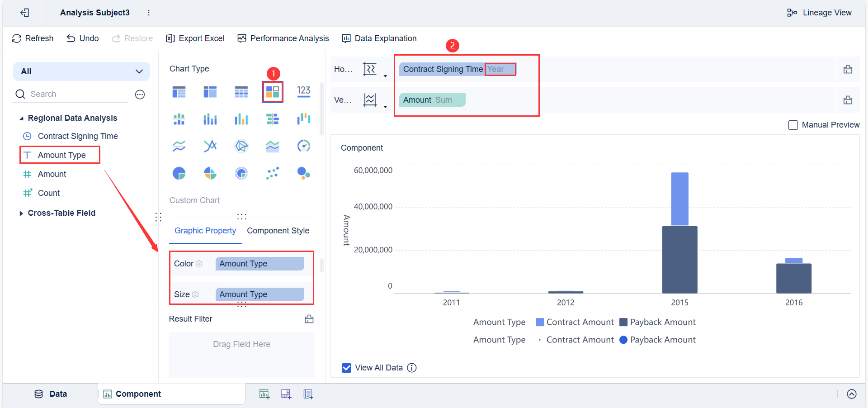Enable the Manual Preview checkbox
Image resolution: width=868 pixels, height=408 pixels.
pos(793,125)
